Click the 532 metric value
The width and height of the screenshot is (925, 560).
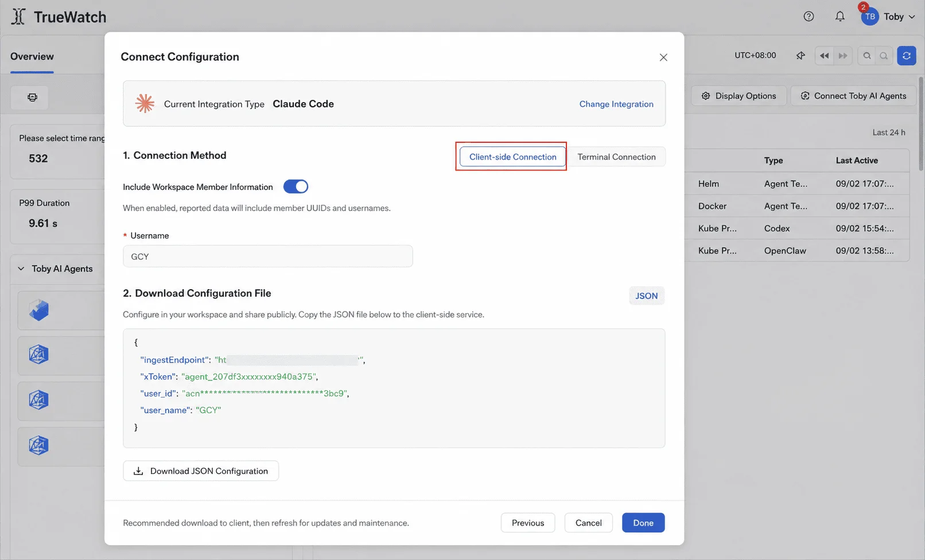tap(38, 158)
